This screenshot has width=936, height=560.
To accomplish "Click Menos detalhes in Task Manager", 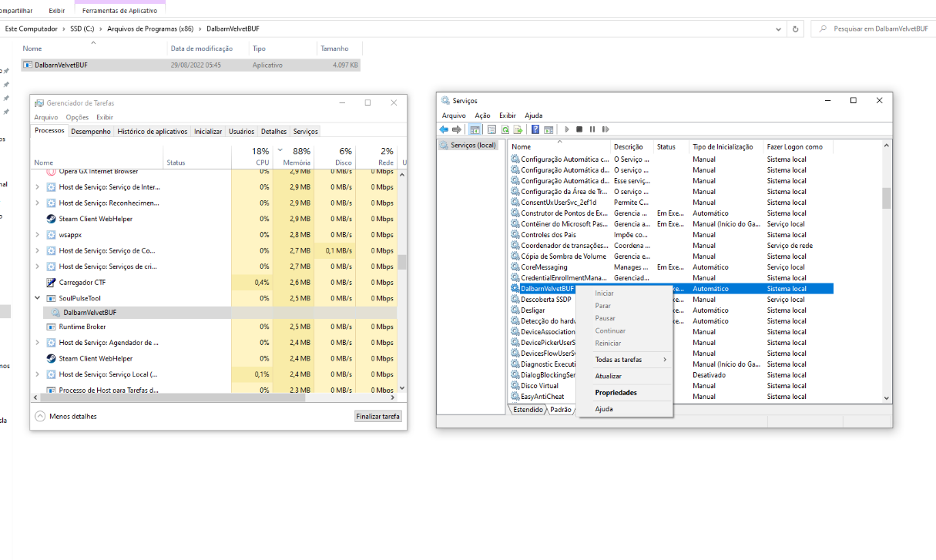I will click(66, 416).
